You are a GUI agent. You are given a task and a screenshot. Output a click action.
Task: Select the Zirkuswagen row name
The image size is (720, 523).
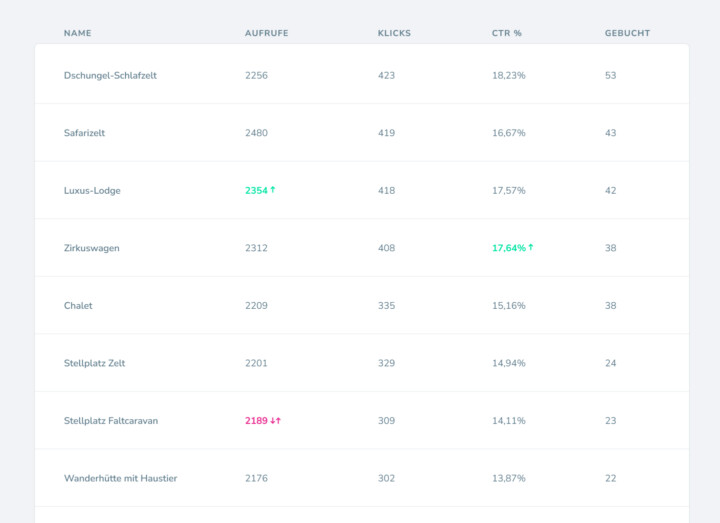click(92, 248)
